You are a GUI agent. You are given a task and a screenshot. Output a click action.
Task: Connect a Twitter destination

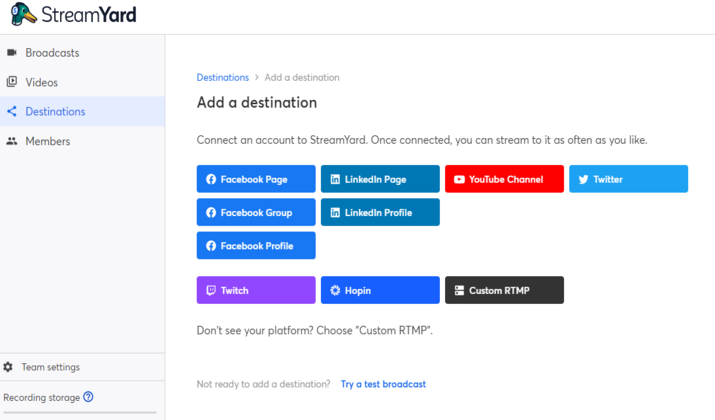coord(628,179)
